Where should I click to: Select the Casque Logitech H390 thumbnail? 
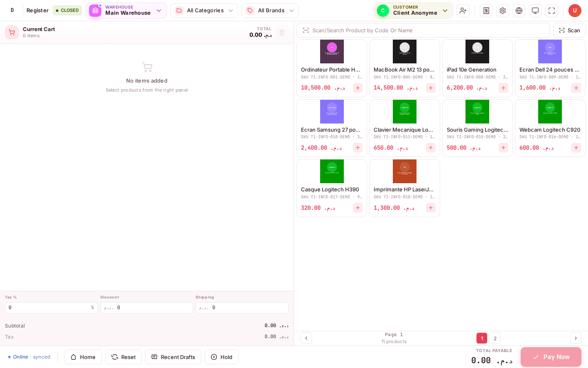pos(332,171)
